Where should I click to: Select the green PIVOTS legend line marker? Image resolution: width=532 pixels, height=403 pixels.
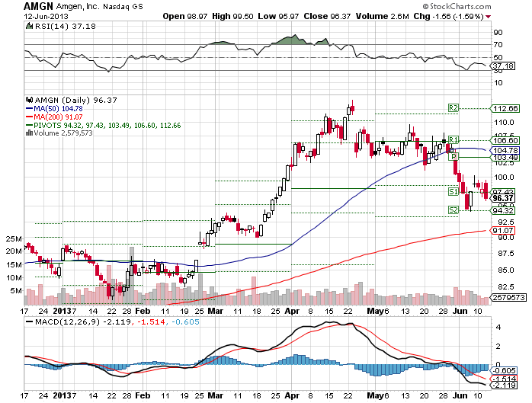point(30,125)
